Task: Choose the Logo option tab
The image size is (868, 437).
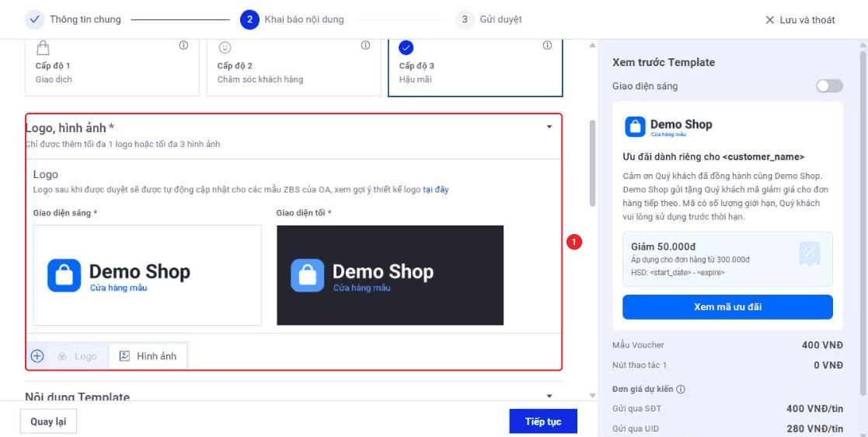Action: (78, 356)
